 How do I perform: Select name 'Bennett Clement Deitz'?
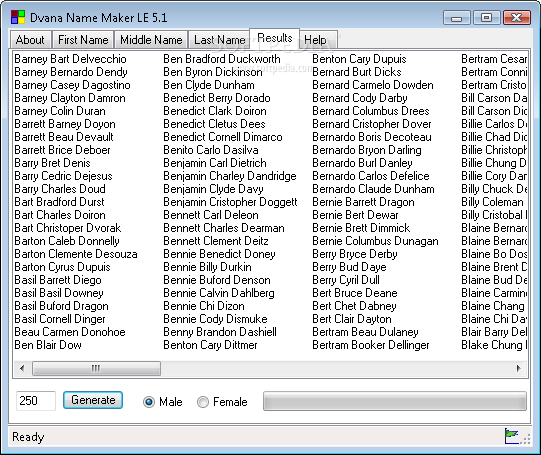pyautogui.click(x=216, y=241)
